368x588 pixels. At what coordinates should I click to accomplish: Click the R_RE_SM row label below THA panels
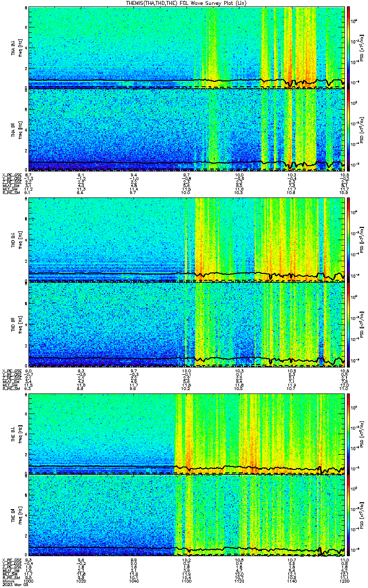coord(10,193)
